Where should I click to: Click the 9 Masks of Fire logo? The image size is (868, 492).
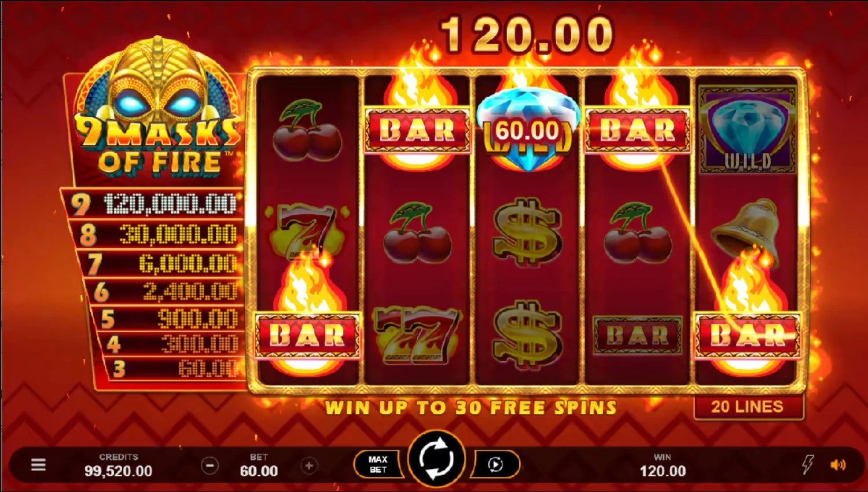tap(157, 110)
